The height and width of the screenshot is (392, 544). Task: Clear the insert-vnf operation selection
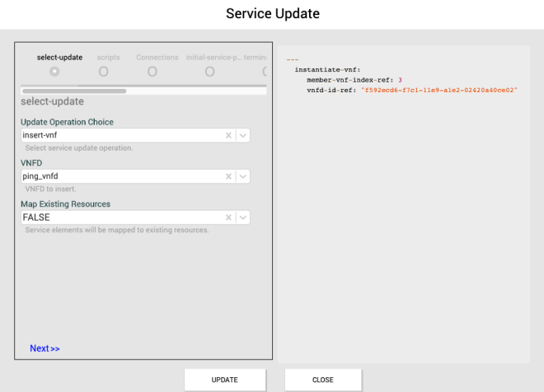pyautogui.click(x=228, y=135)
